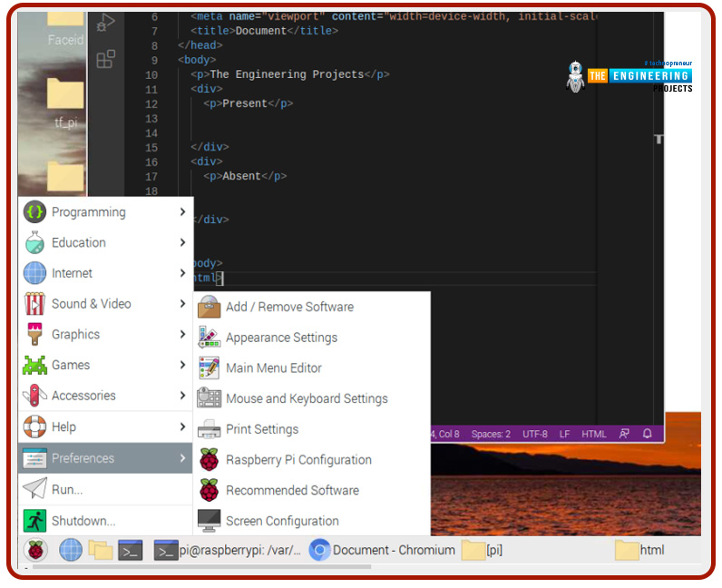This screenshot has height=588, width=722.
Task: Open the Accessories menu category
Action: [x=105, y=396]
